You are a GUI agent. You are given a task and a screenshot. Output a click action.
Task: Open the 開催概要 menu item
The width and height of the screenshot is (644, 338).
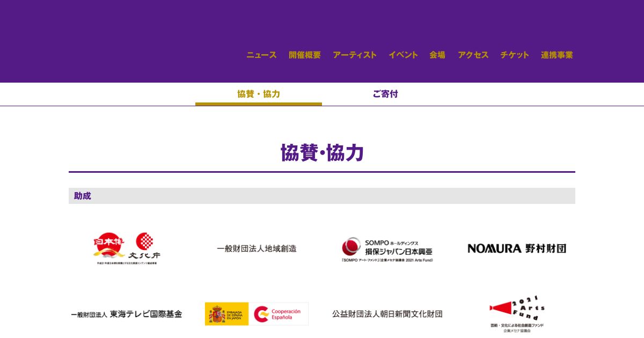click(x=305, y=55)
